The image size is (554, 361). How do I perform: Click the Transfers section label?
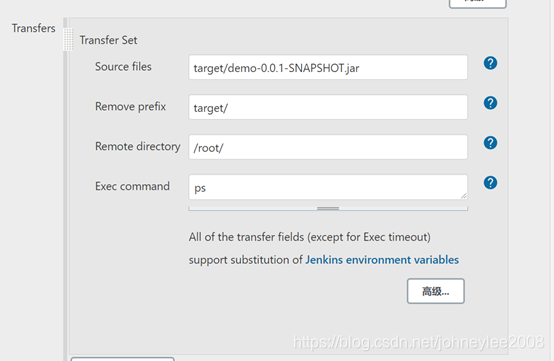point(34,28)
